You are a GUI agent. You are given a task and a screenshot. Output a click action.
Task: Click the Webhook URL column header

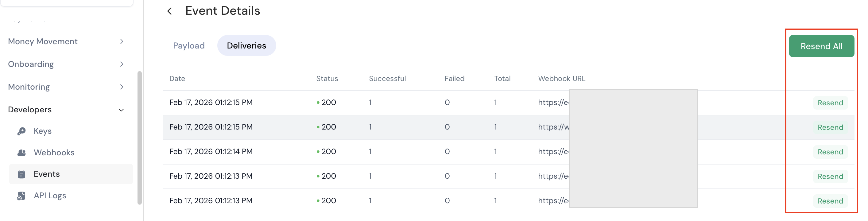(x=561, y=79)
